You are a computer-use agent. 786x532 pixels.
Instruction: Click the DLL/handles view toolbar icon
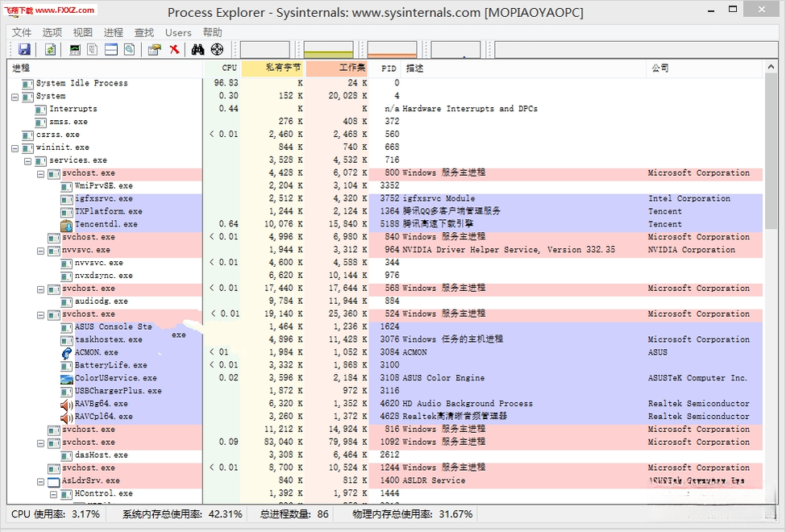pyautogui.click(x=129, y=49)
